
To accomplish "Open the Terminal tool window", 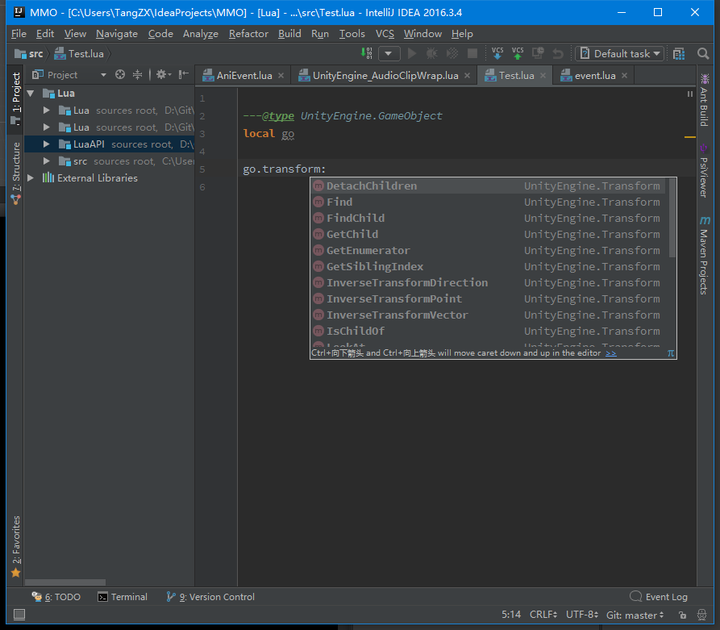I will 122,597.
